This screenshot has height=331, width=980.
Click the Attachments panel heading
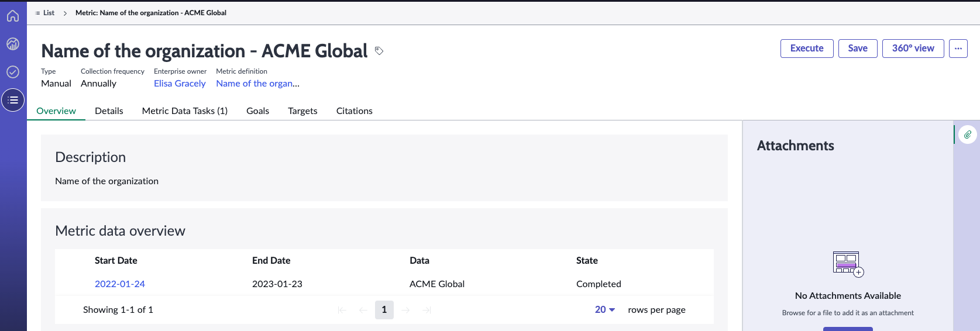[x=796, y=146]
